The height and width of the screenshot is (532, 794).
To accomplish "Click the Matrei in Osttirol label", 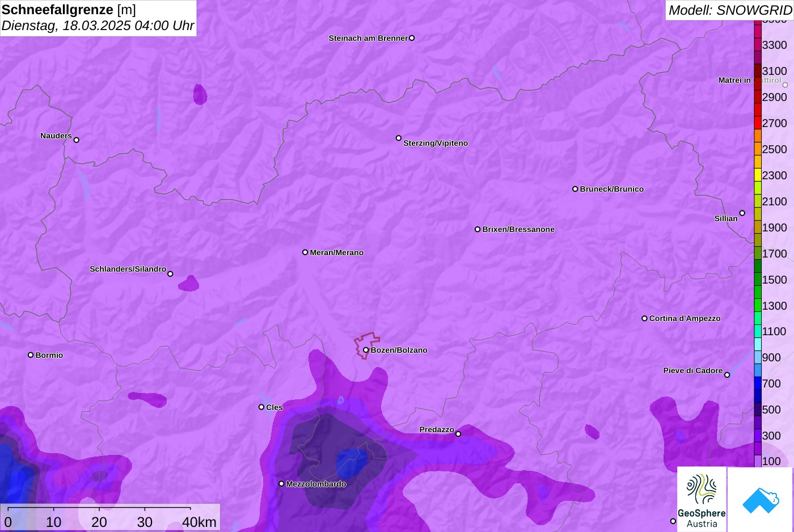I will (x=749, y=80).
